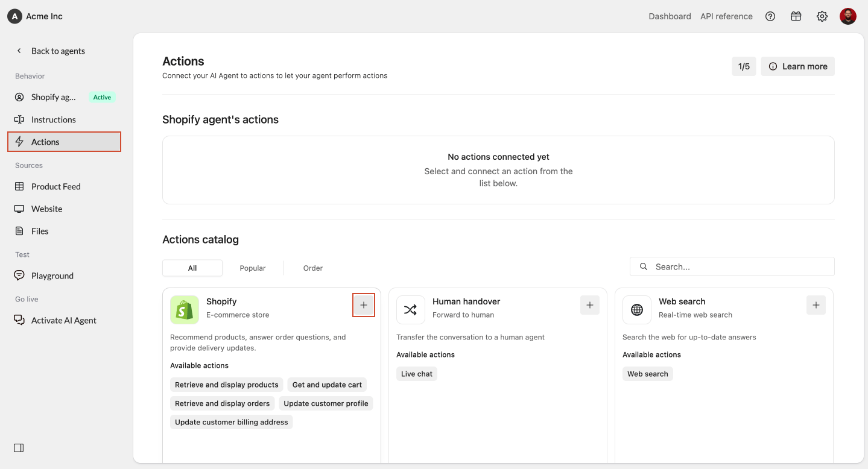The image size is (868, 469).
Task: Click the Shopify card title
Action: click(221, 301)
